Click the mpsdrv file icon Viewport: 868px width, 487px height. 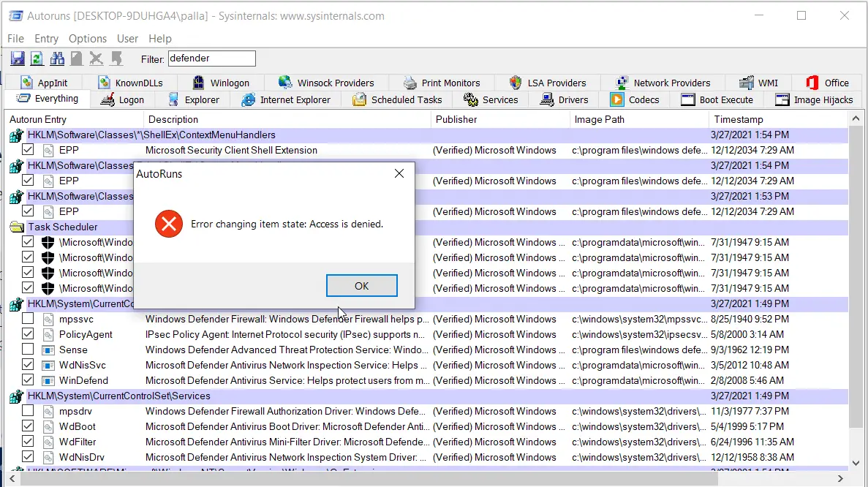(x=49, y=411)
